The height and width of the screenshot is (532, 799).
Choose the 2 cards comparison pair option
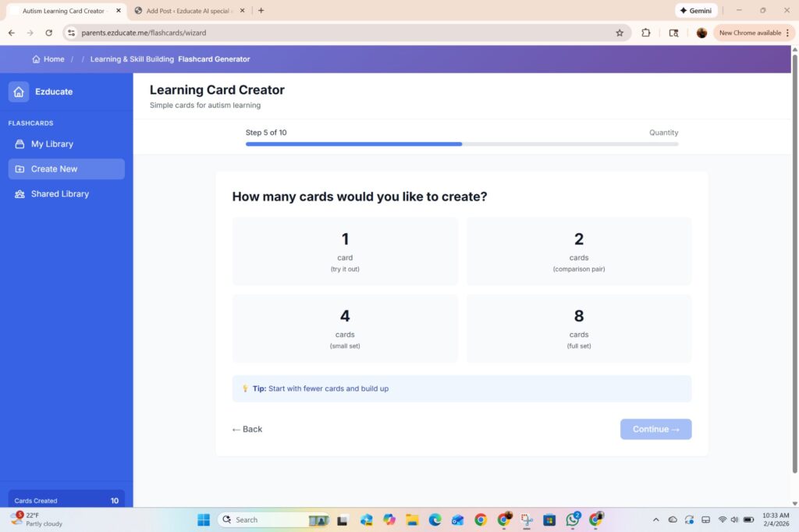[x=578, y=250]
